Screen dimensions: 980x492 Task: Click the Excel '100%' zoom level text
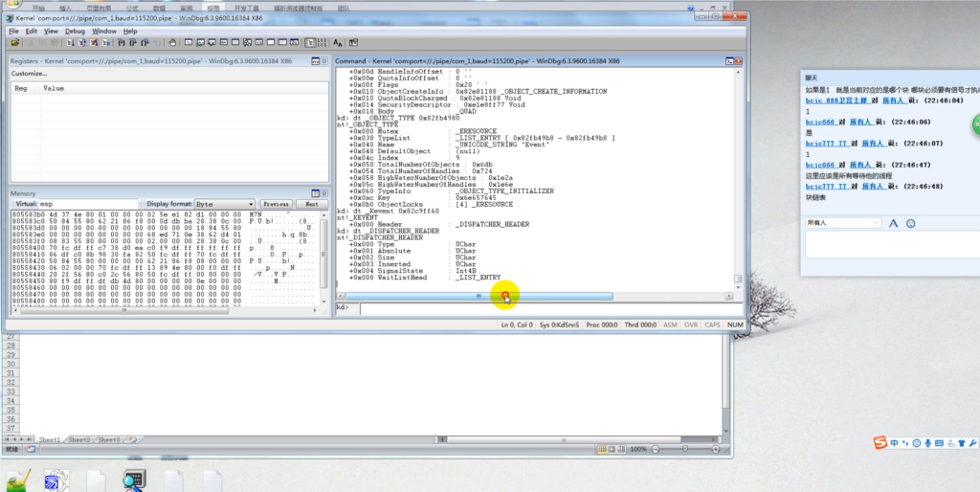point(638,450)
